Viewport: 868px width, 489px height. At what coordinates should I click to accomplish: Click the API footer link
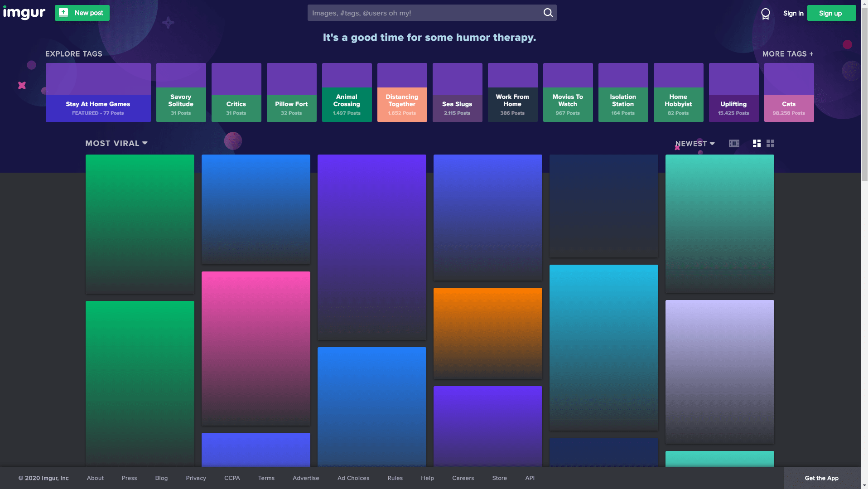pos(530,478)
